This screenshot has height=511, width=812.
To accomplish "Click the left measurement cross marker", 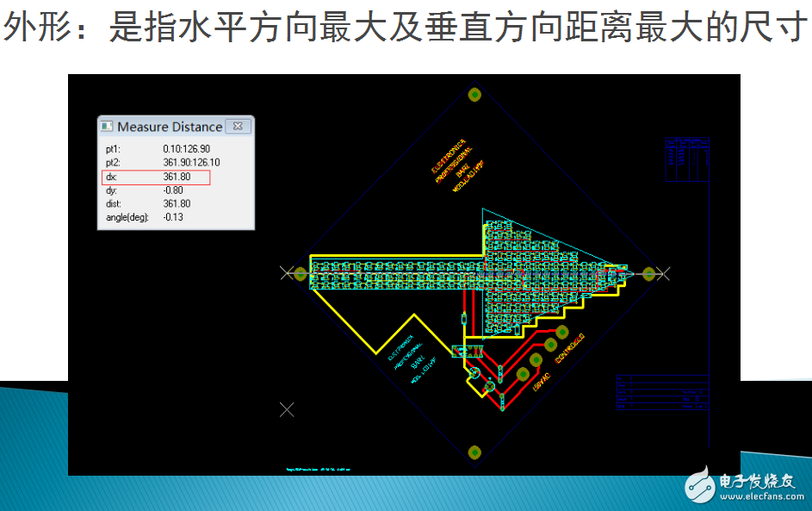I will tap(287, 273).
